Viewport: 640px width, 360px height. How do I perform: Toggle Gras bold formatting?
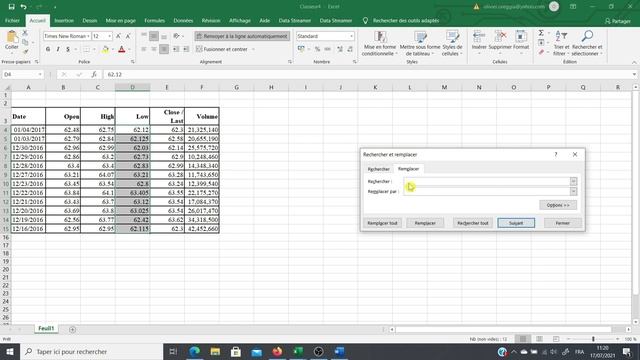point(48,49)
